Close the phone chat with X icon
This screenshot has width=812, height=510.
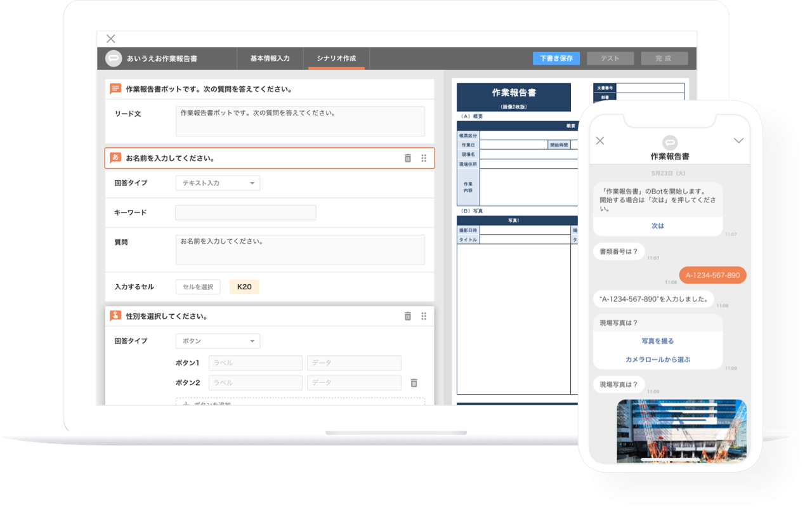[600, 141]
